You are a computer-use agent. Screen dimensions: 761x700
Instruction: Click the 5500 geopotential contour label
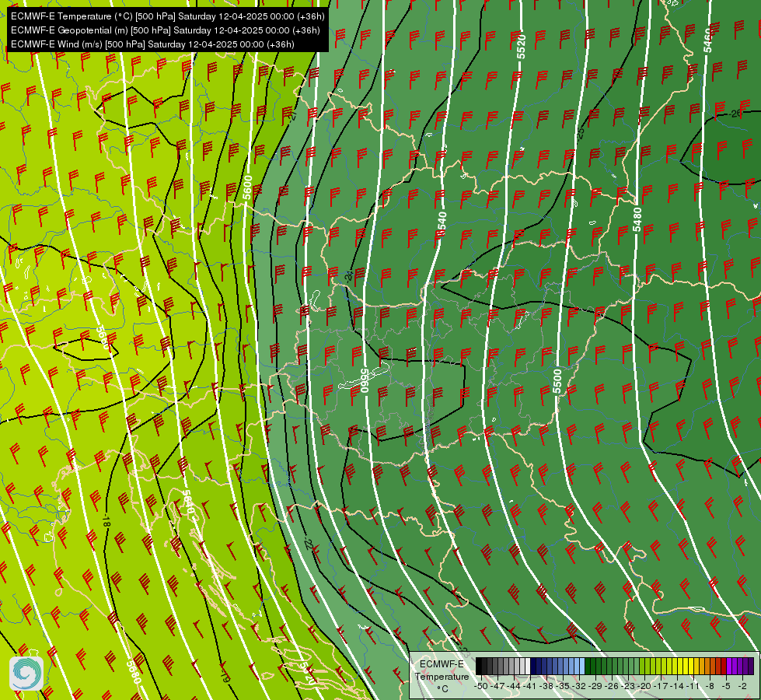click(557, 381)
